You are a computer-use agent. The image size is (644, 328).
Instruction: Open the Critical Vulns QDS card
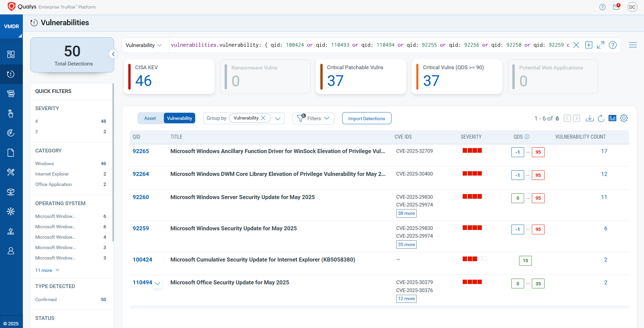[x=457, y=77]
